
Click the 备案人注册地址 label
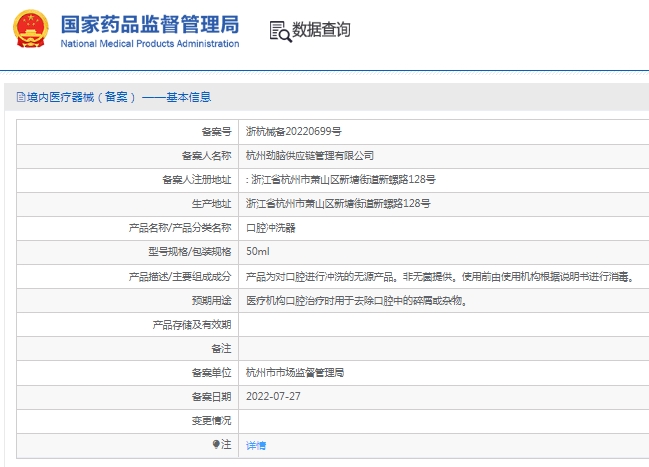[197, 180]
